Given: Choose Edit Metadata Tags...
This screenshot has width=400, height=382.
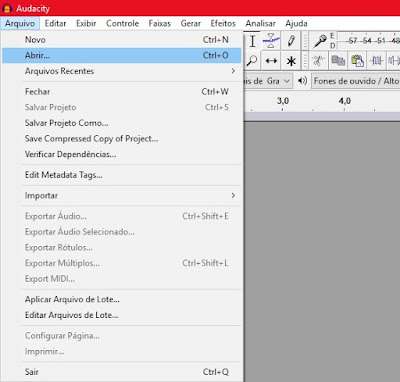Looking at the screenshot, I should (122, 175).
